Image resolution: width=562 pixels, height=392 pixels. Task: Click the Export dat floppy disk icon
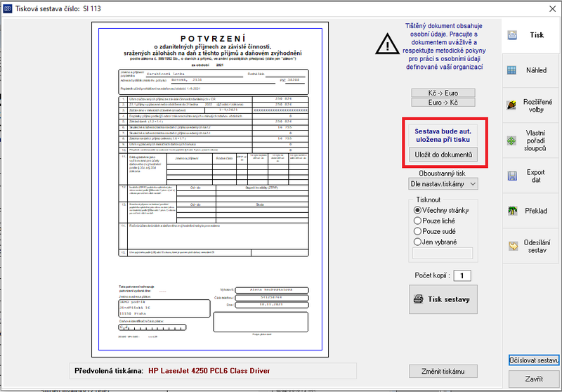(x=512, y=176)
